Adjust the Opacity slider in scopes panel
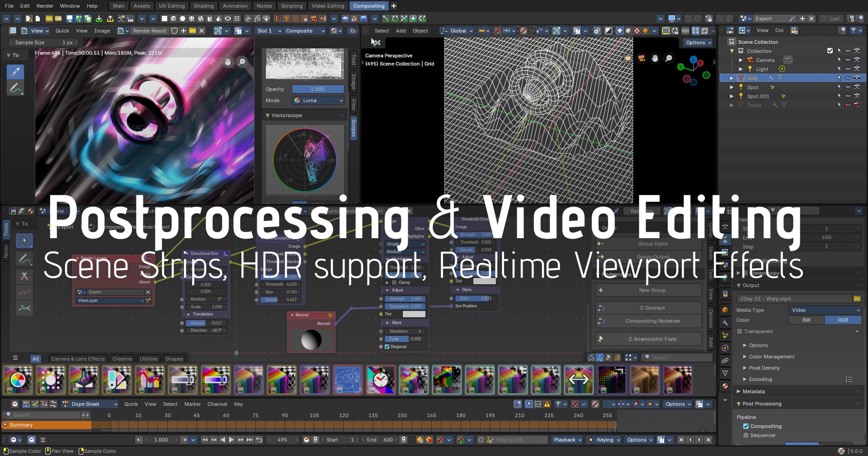Screen dimensions: 868x456 317,89
